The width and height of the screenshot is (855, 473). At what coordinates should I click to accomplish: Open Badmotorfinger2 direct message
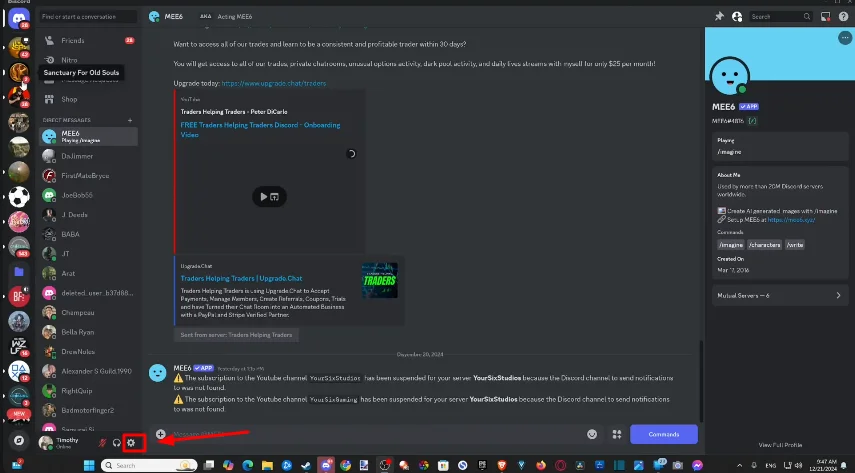point(89,410)
